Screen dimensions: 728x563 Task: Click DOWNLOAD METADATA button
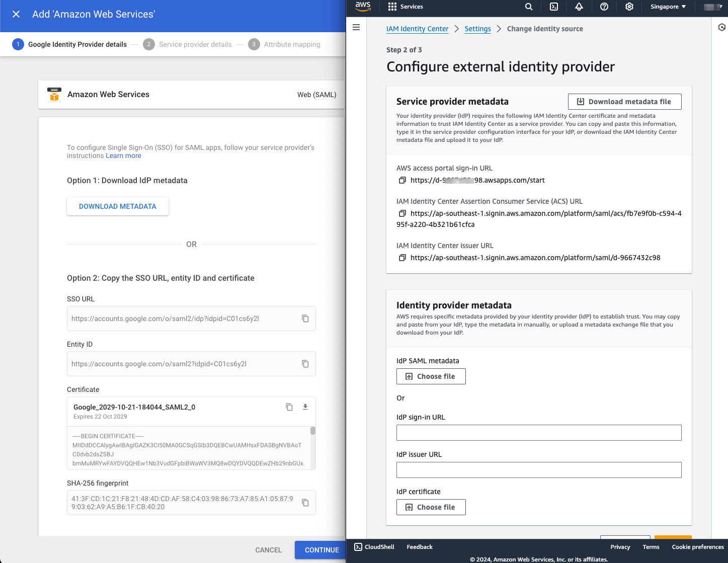tap(118, 206)
